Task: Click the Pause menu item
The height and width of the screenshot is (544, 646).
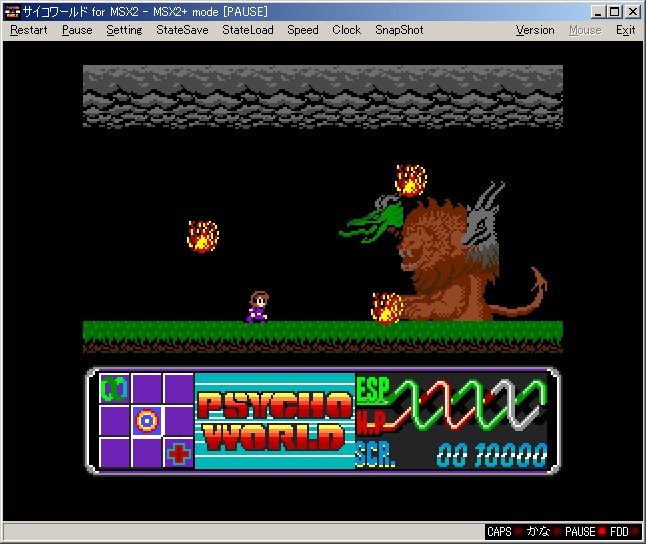Action: (x=77, y=30)
